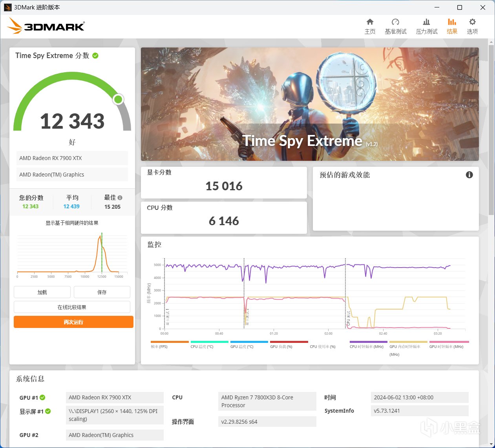Toggle CPU 使用率 (%) legend series
This screenshot has height=448, width=495.
[323, 347]
